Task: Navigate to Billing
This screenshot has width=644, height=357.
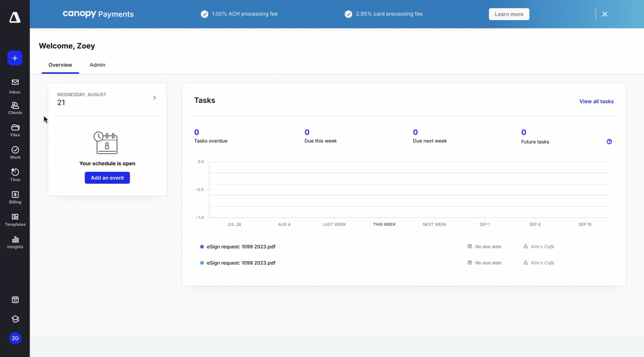Action: pyautogui.click(x=15, y=198)
